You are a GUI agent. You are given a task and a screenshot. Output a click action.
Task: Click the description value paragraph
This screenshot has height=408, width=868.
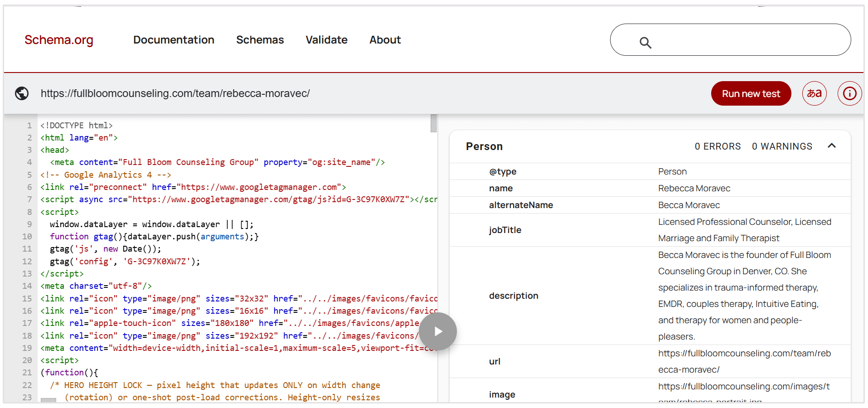745,296
